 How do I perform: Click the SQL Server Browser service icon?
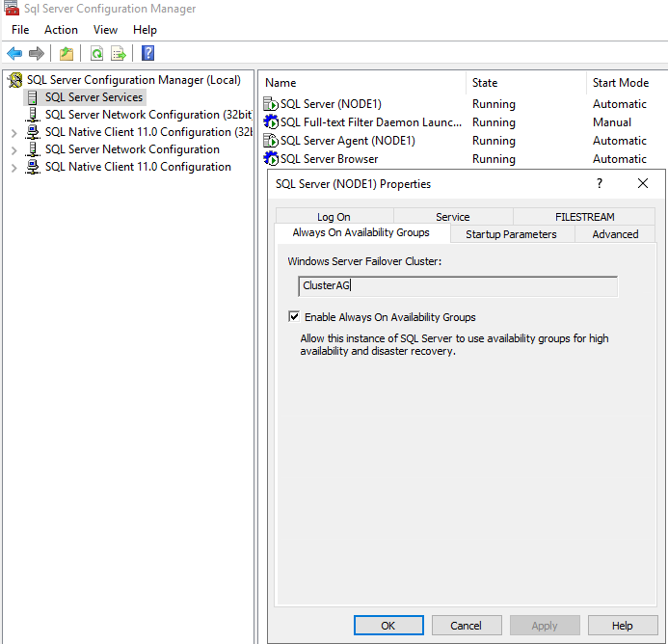point(271,159)
